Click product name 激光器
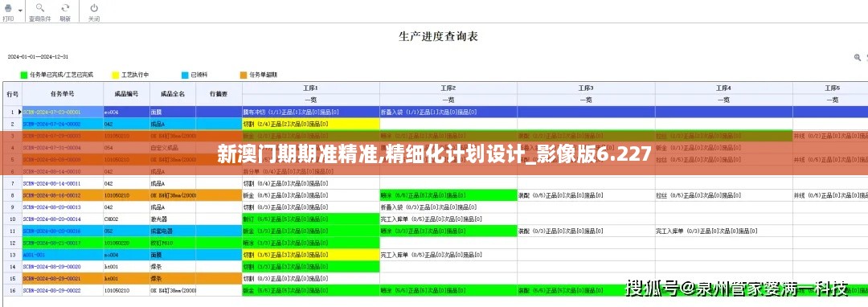The image size is (868, 307). tap(173, 219)
